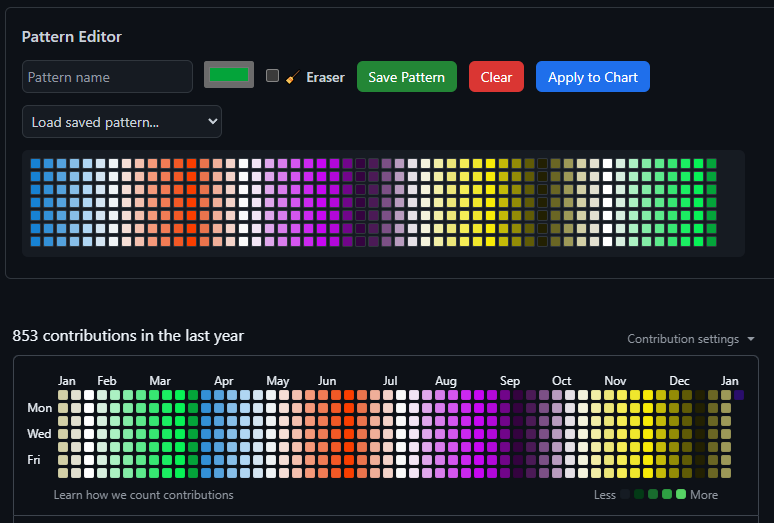Select the bottom-left blue cell in pattern grid
Image resolution: width=774 pixels, height=523 pixels.
[35, 241]
